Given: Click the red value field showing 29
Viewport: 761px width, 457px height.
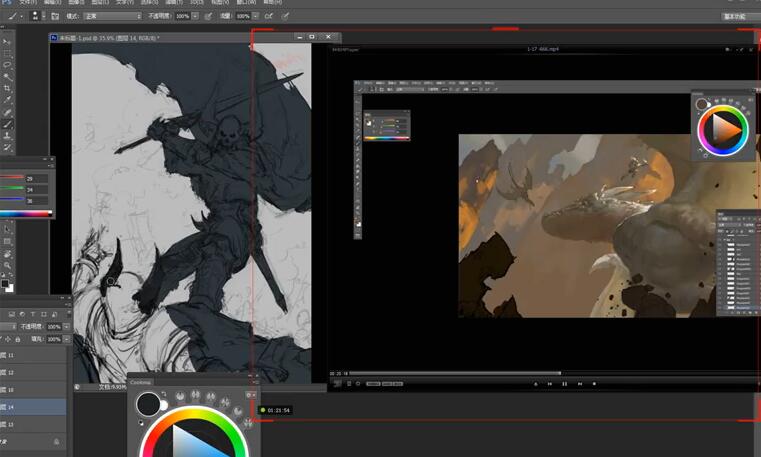Looking at the screenshot, I should (37, 179).
